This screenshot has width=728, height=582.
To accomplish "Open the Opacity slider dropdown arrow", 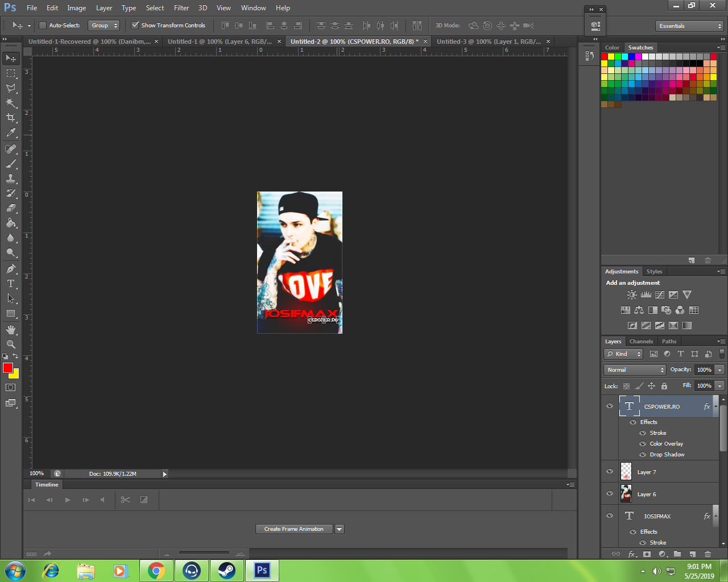I will pos(720,370).
